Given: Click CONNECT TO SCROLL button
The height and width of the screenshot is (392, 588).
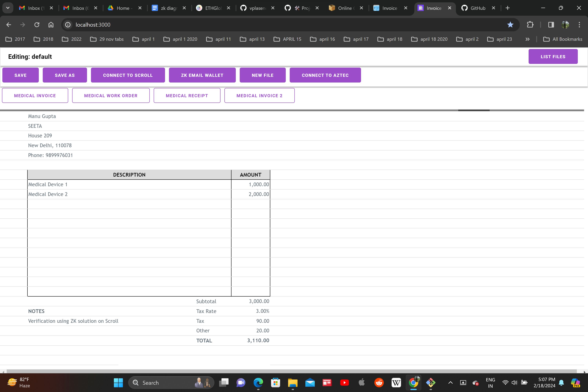Looking at the screenshot, I should click(128, 75).
